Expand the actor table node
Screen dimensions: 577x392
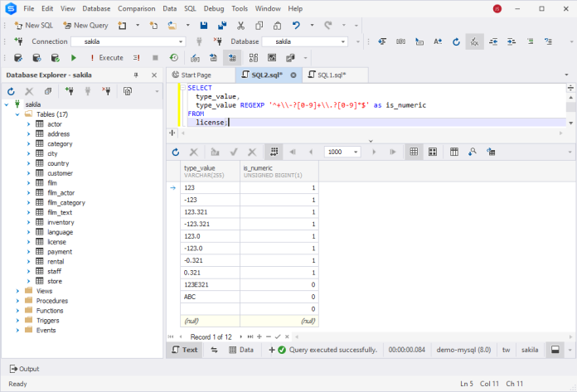point(28,124)
